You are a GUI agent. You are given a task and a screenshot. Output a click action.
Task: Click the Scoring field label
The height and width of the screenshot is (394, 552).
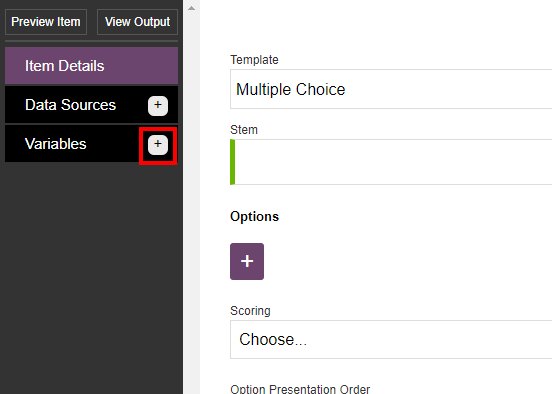[x=250, y=311]
